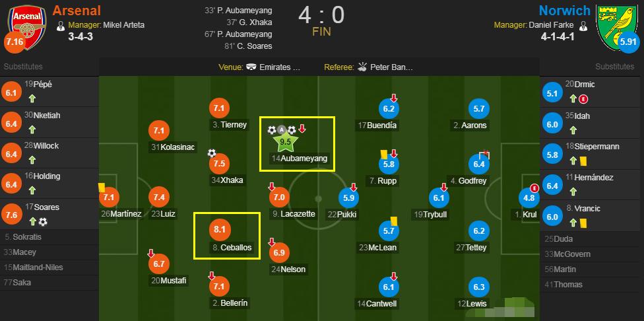Click the stadium icon beside Venue
644x321 pixels.
pos(252,67)
